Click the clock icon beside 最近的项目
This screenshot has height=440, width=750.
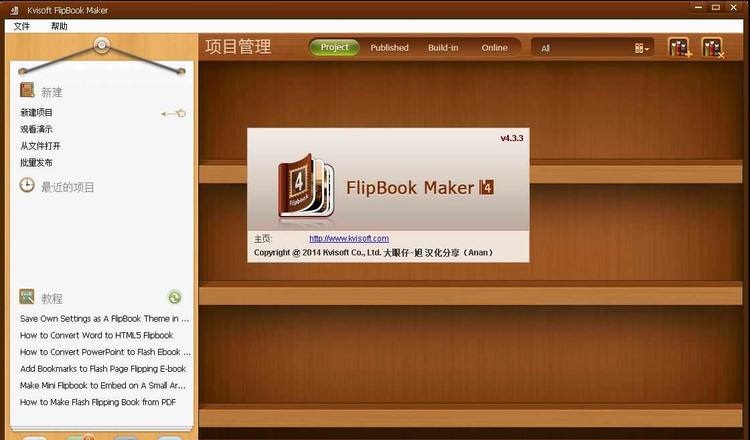pos(27,185)
